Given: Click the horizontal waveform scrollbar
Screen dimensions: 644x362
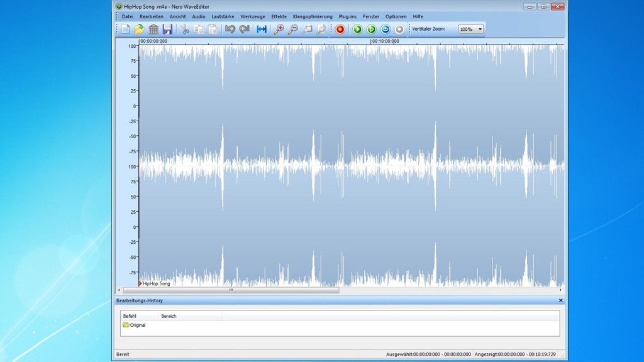Looking at the screenshot, I should tap(230, 290).
